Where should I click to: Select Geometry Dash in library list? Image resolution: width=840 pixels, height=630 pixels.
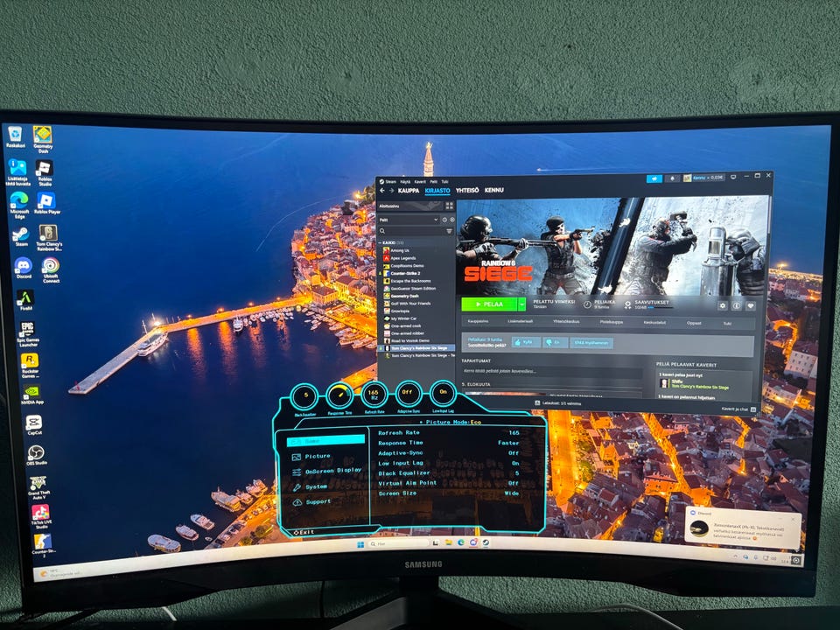(404, 296)
